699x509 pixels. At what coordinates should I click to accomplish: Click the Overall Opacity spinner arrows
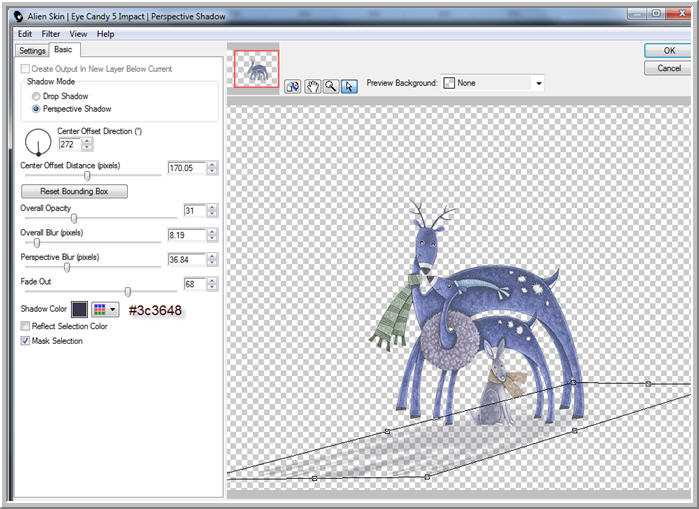(x=212, y=210)
